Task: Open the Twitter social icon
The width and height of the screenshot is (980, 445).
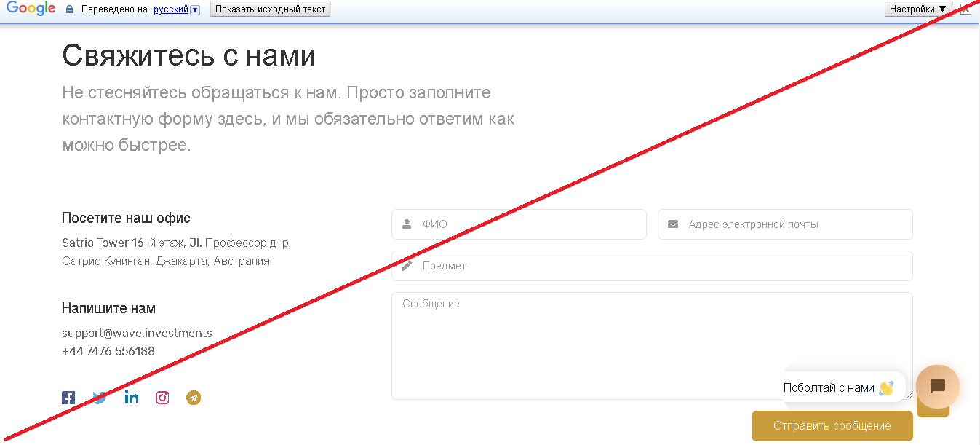Action: pyautogui.click(x=100, y=398)
